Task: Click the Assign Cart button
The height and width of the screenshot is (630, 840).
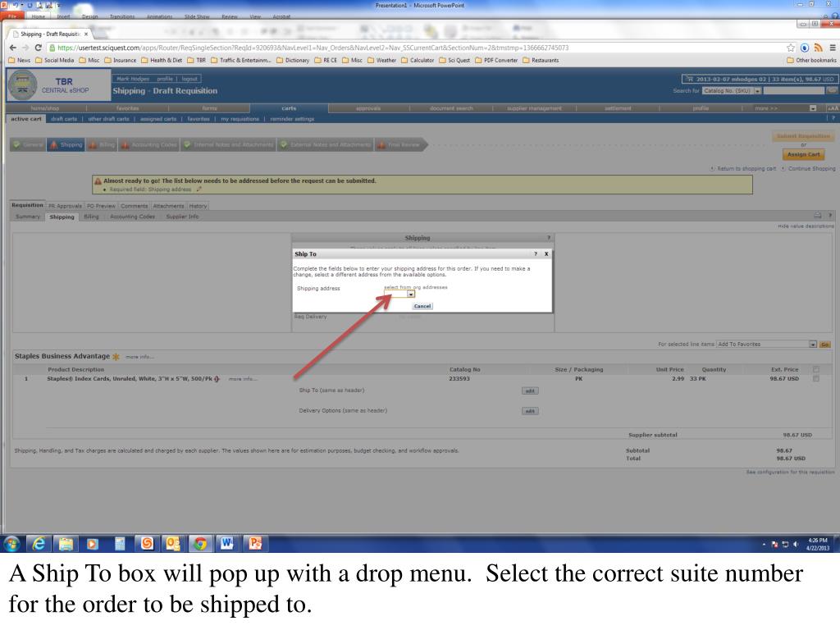Action: 803,154
